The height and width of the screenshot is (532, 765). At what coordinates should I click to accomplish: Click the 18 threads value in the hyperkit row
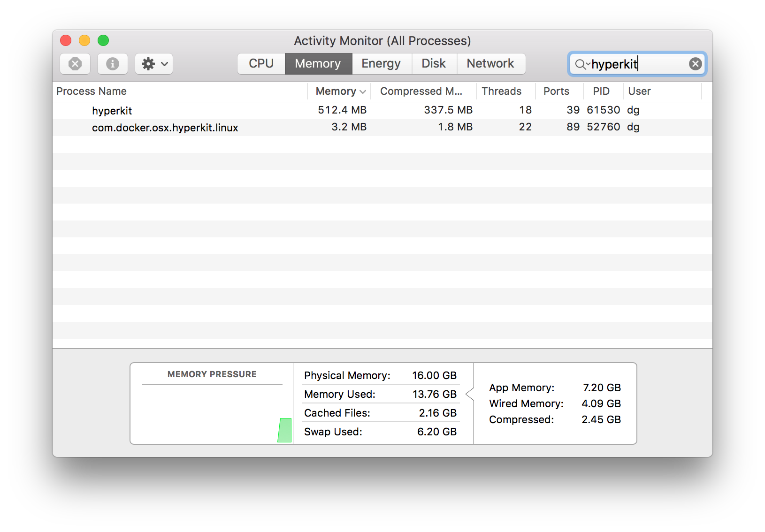[x=526, y=110]
